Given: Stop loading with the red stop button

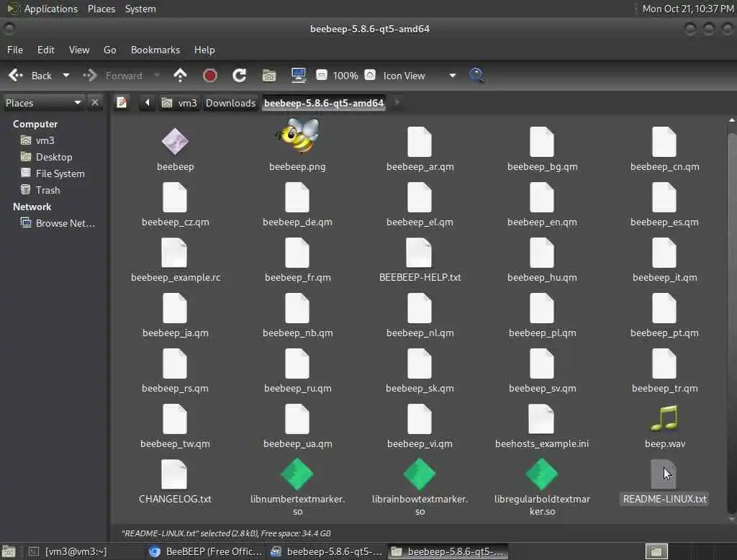Looking at the screenshot, I should [209, 76].
